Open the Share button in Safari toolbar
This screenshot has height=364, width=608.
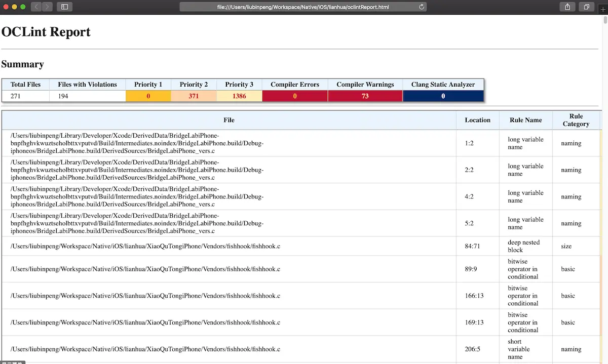[x=567, y=7]
